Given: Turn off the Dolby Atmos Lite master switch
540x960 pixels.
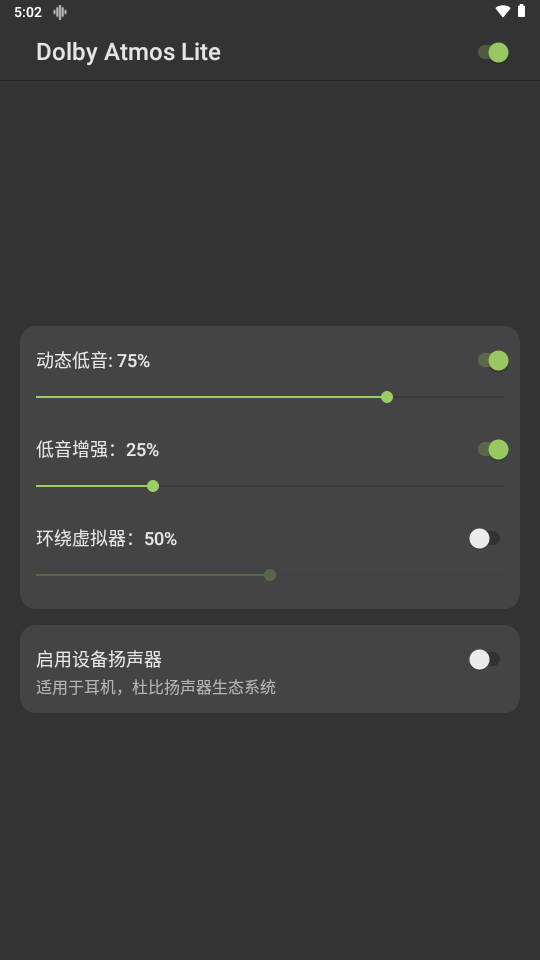Looking at the screenshot, I should tap(493, 53).
